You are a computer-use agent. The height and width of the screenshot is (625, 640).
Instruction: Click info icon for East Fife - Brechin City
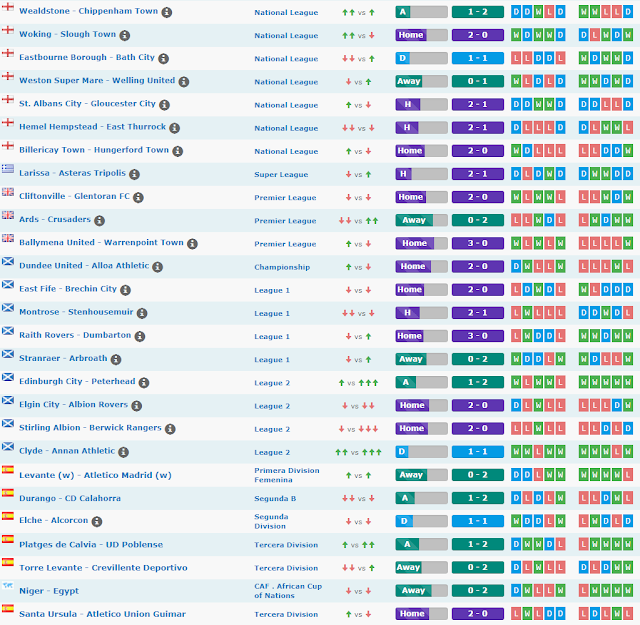(125, 290)
